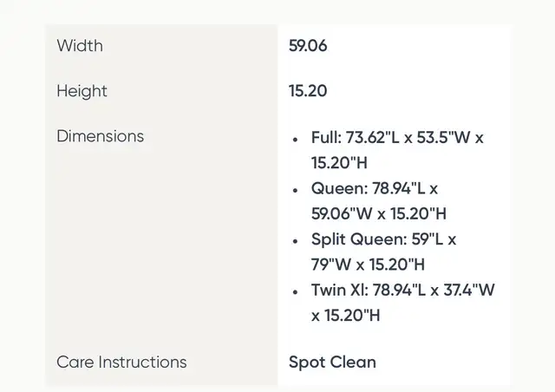Viewport: 555px width, 392px height.
Task: Click the Full size dimensions entry
Action: 397,150
